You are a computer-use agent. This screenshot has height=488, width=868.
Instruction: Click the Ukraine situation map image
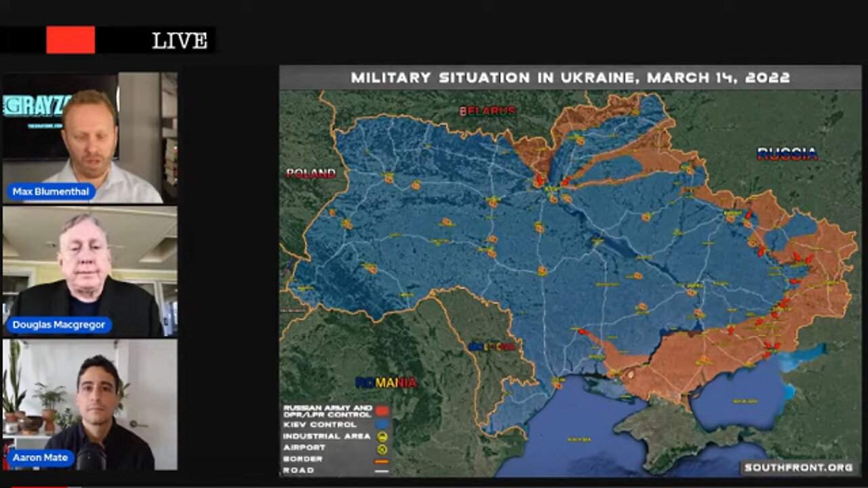[x=570, y=270]
